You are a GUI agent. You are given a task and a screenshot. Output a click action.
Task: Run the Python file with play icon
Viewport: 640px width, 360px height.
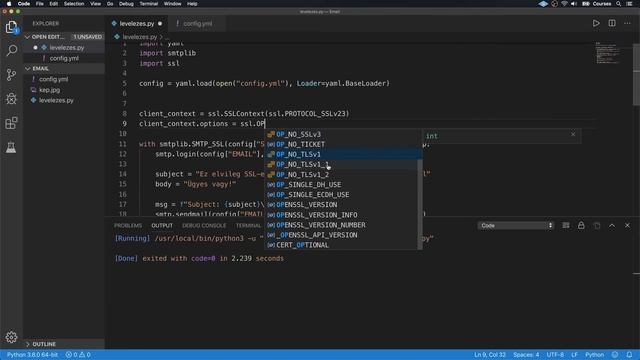click(596, 23)
